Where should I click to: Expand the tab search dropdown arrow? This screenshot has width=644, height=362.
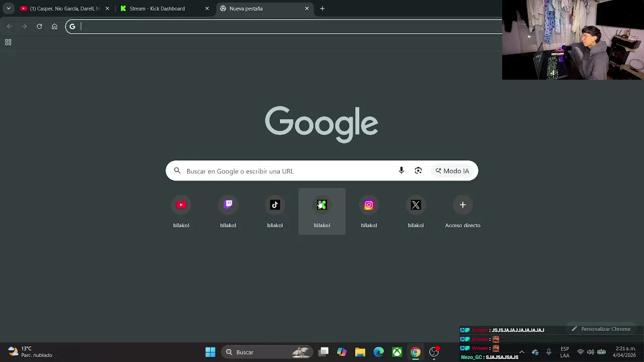coord(9,9)
